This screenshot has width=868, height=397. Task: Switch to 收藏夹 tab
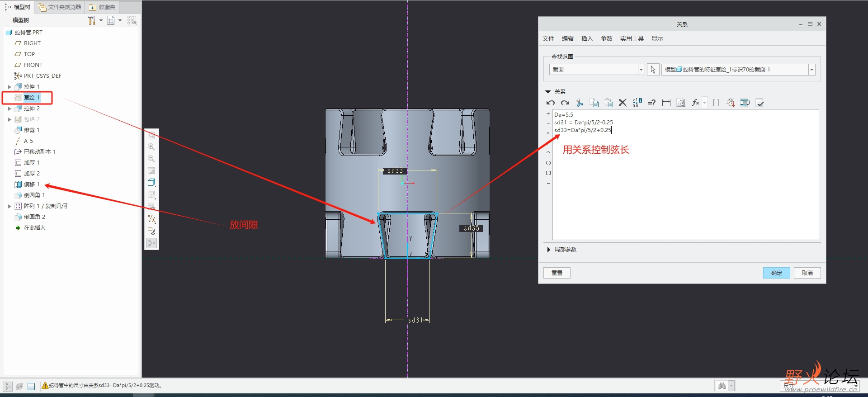(102, 7)
